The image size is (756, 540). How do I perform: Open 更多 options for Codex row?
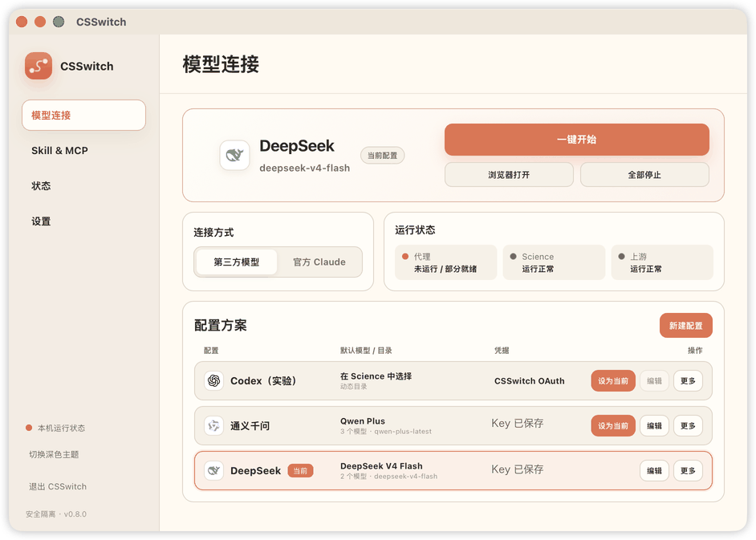(x=688, y=381)
